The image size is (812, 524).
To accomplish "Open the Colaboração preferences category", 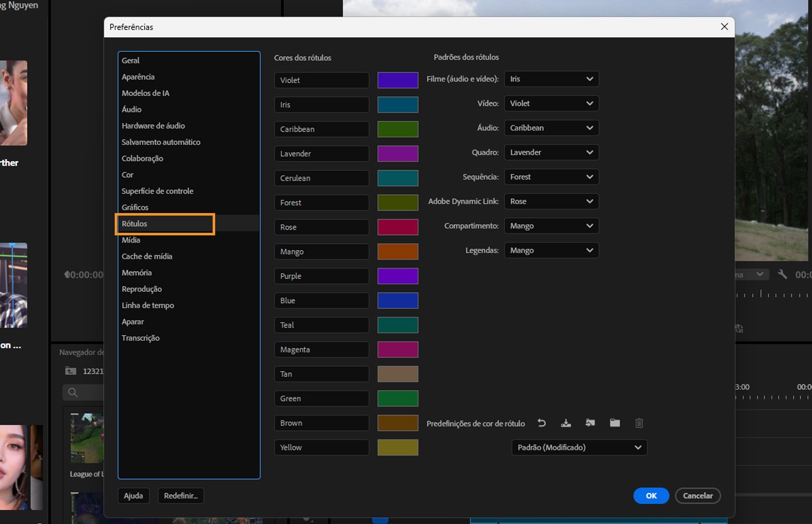I will (189, 158).
